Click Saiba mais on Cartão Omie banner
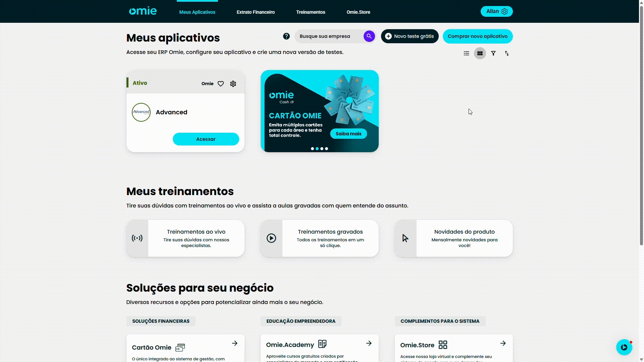Viewport: 644px width, 362px height. pos(348,134)
